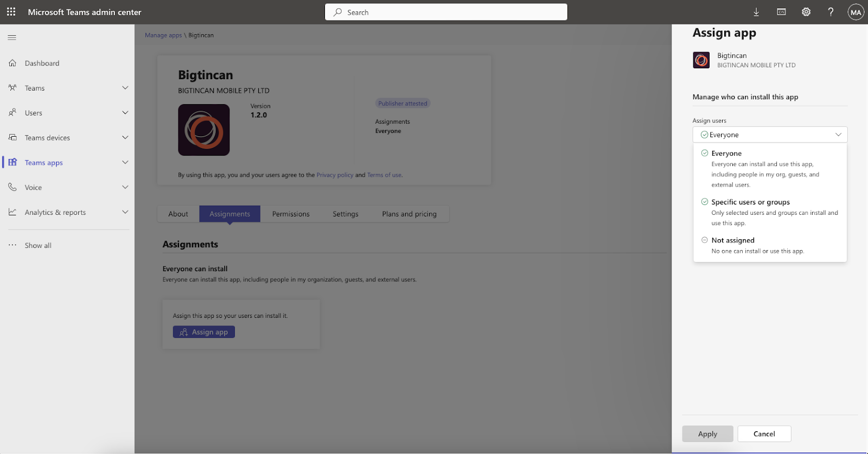Open the Terms of use link
Screen dimensions: 868x454
(x=385, y=175)
